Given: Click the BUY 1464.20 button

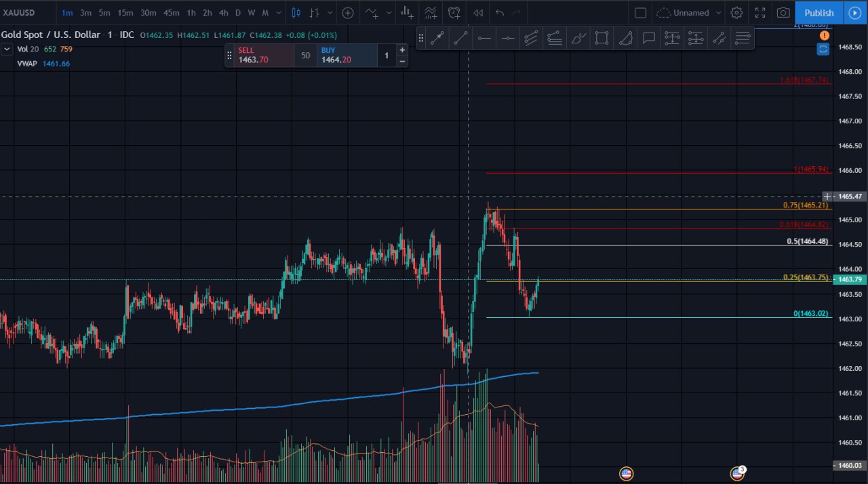Looking at the screenshot, I should coord(347,56).
